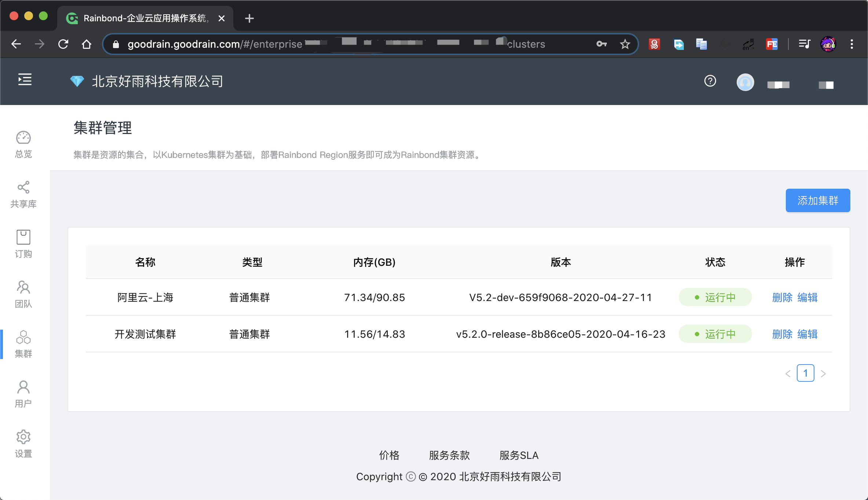Click the 状态 column header
The width and height of the screenshot is (868, 500).
[x=715, y=262]
